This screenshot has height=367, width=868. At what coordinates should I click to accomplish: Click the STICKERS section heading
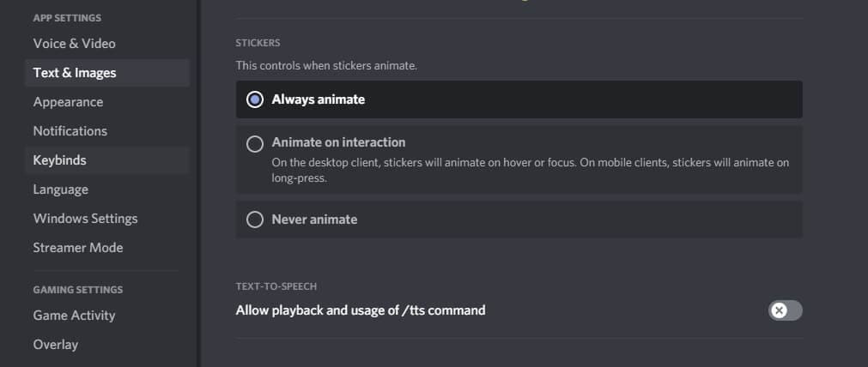click(258, 42)
